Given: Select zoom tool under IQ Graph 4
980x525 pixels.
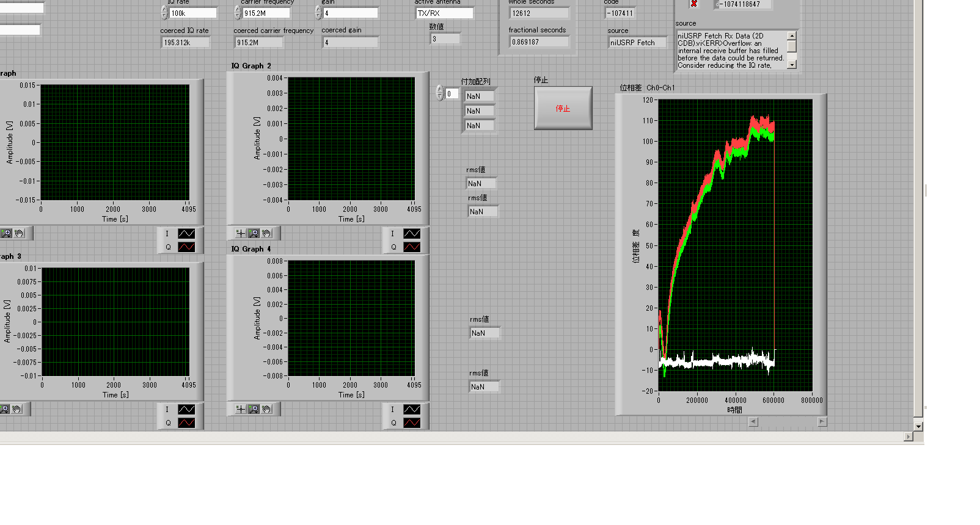Looking at the screenshot, I should click(254, 409).
